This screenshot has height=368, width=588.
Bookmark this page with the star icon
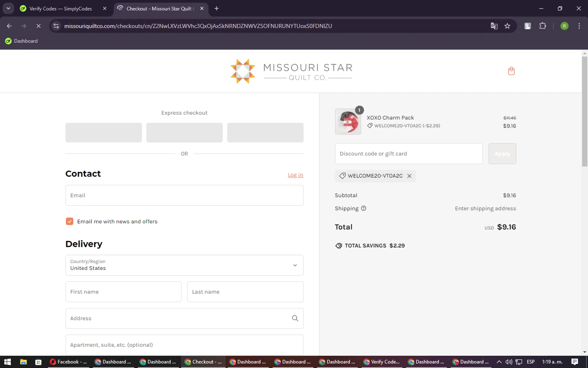coord(507,26)
